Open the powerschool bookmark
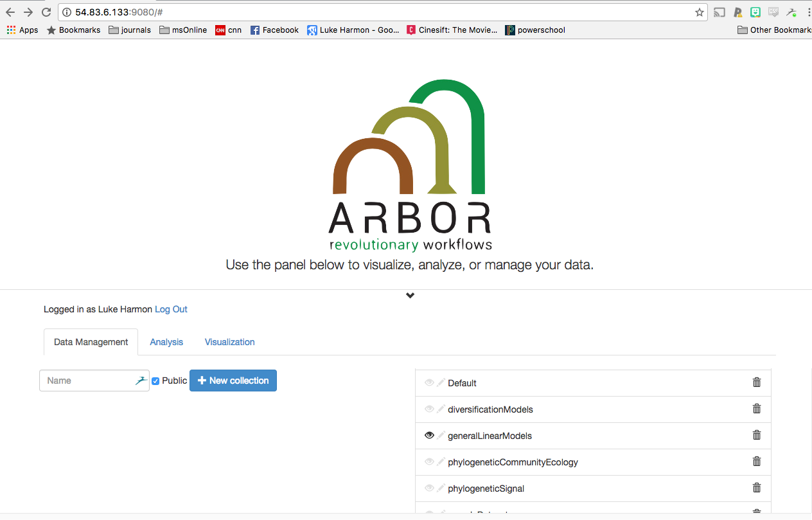812x520 pixels. tap(535, 30)
